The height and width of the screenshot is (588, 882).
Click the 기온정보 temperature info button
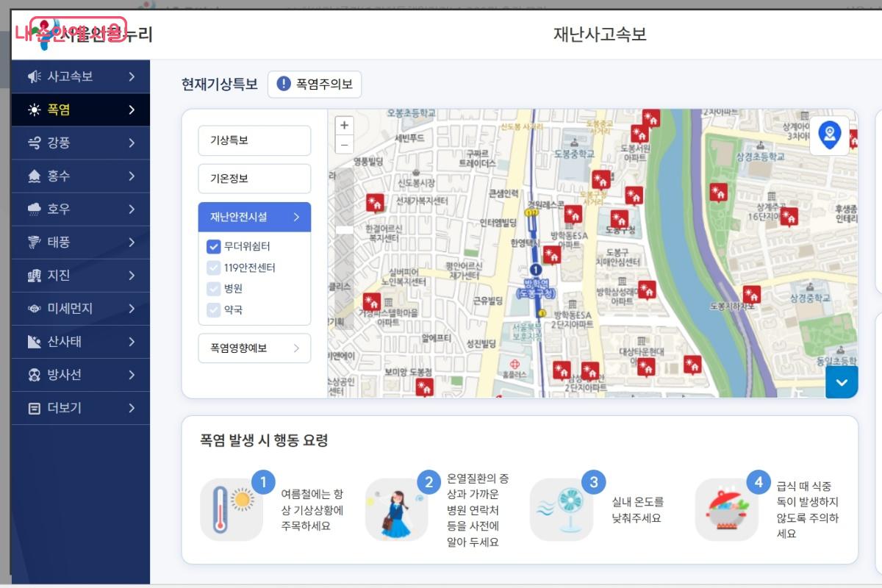pyautogui.click(x=254, y=179)
